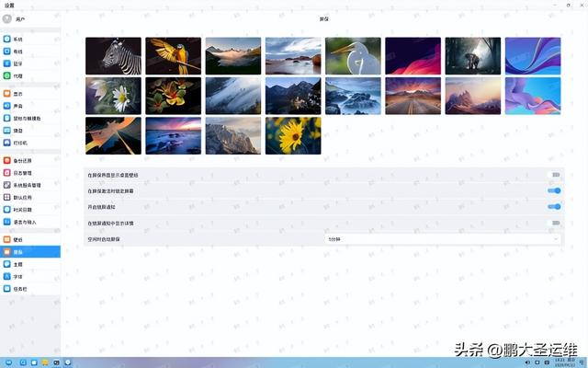Open 默认应用 default applications

[30, 197]
